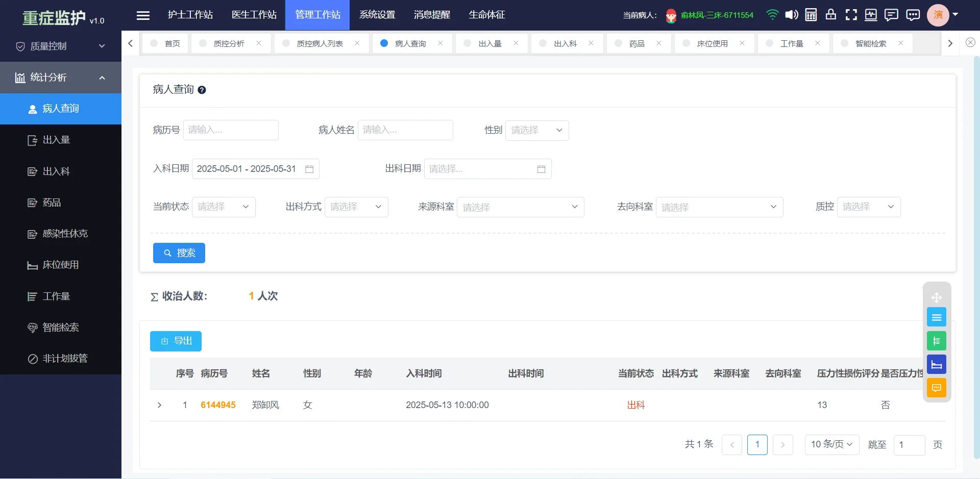Click the screen lock icon
The height and width of the screenshot is (479, 980).
coord(830,15)
